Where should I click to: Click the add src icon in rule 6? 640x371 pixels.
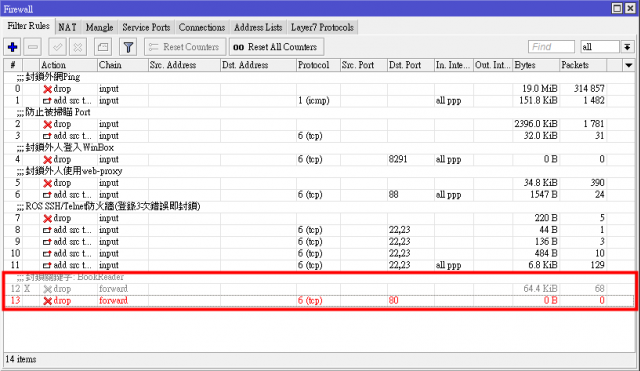[x=47, y=195]
